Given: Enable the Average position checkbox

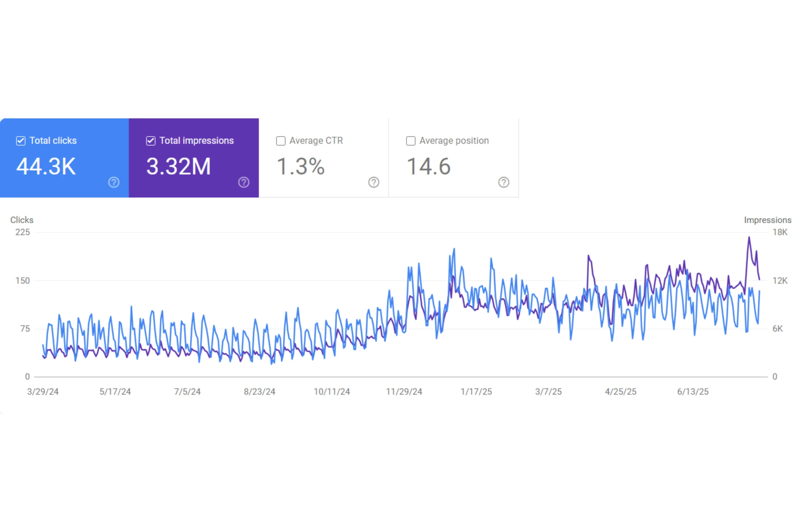Looking at the screenshot, I should pos(411,141).
